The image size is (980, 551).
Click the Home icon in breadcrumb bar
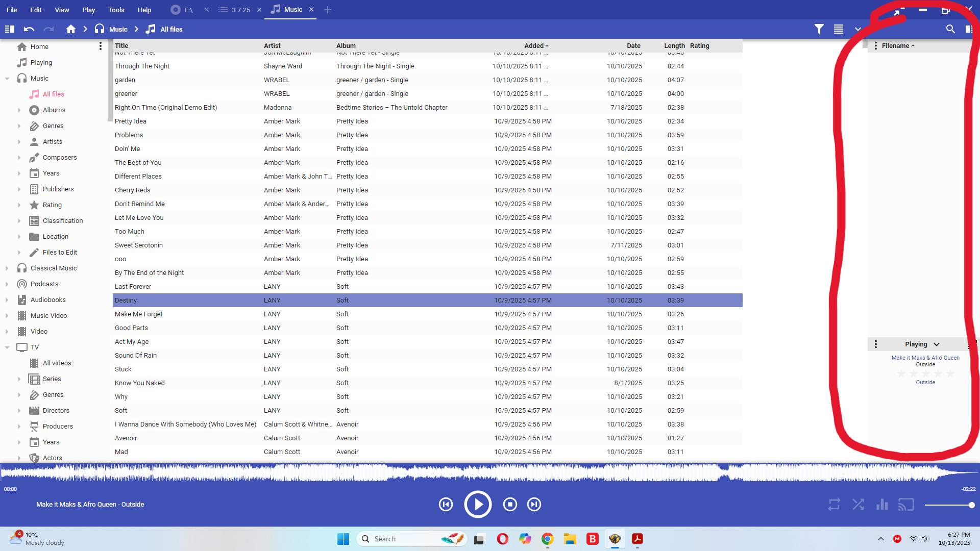coord(71,29)
